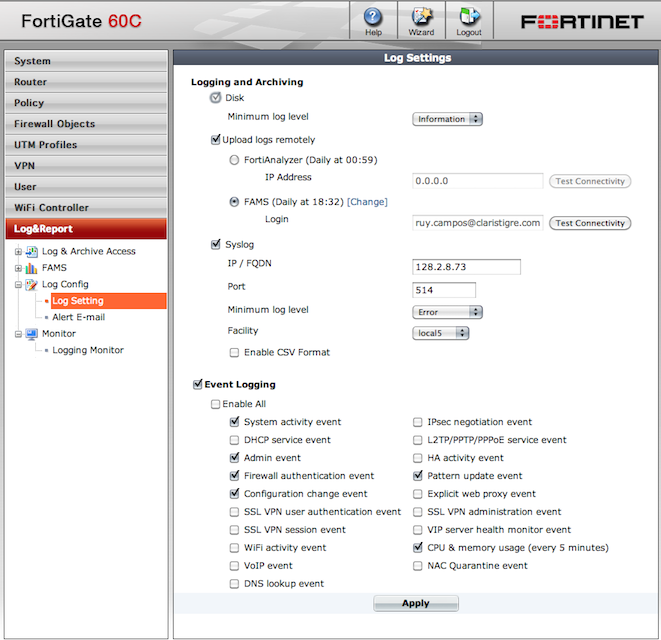
Task: Toggle the Syslog checkbox
Action: click(x=215, y=245)
